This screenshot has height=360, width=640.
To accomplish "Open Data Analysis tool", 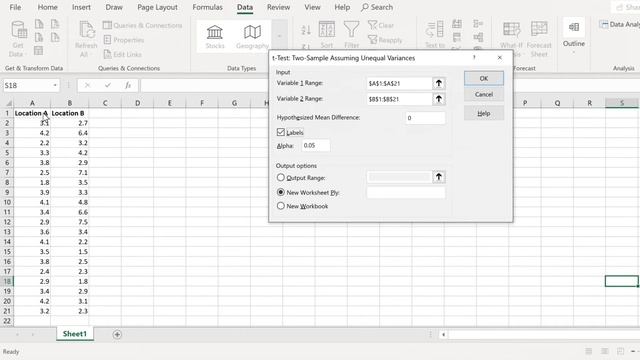I will [x=619, y=24].
